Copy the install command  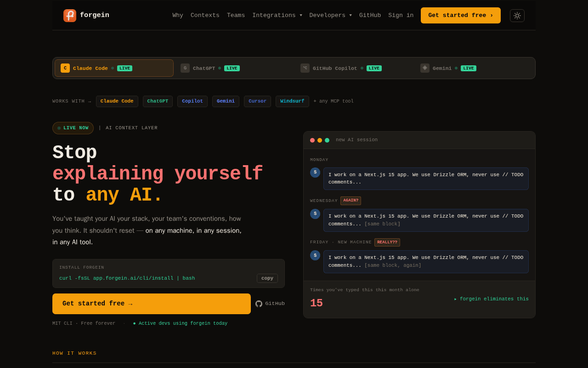pos(267,278)
